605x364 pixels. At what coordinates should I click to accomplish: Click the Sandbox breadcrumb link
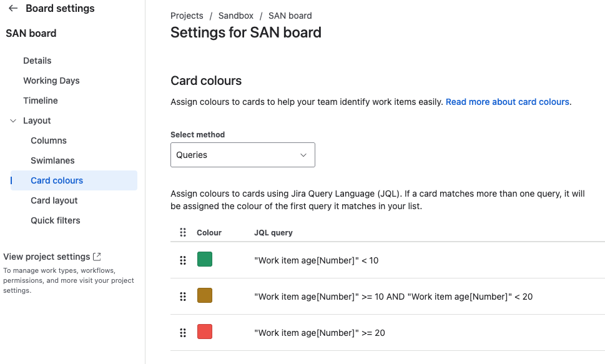(236, 16)
